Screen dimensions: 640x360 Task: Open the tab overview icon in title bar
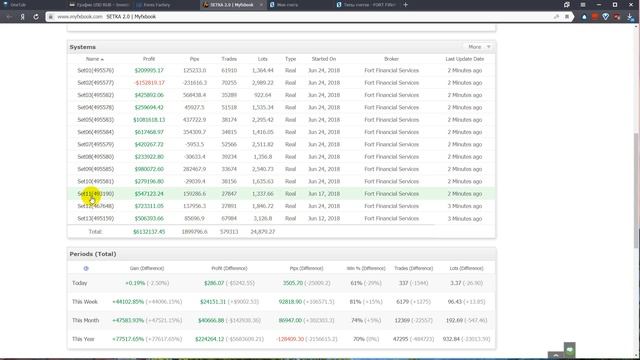point(567,5)
